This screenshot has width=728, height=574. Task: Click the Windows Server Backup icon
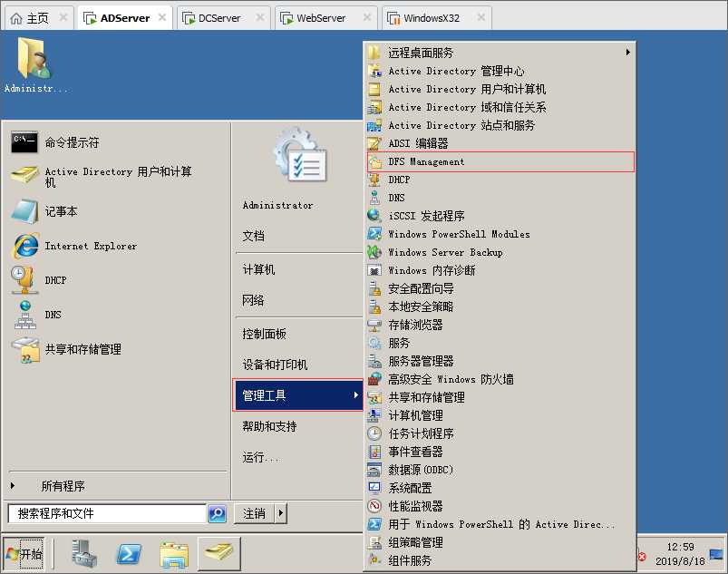point(374,252)
